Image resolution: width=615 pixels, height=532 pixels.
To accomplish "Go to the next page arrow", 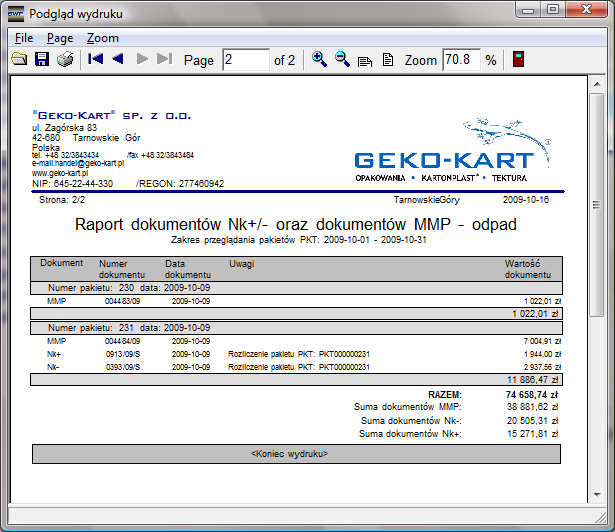I will (143, 60).
